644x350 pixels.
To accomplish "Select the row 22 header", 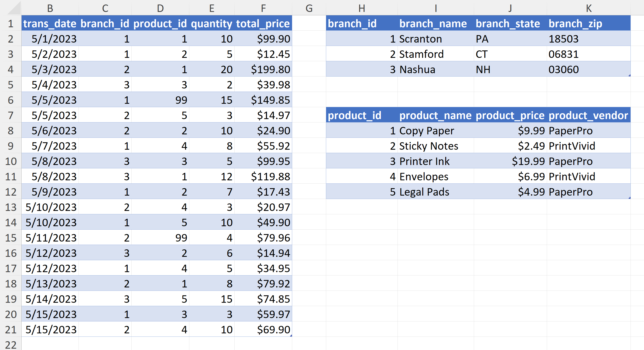I will pyautogui.click(x=11, y=345).
